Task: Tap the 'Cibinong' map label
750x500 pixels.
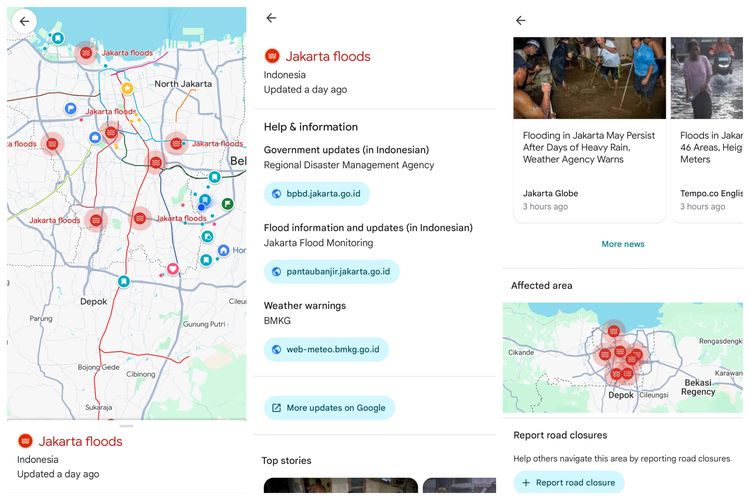Action: (141, 374)
